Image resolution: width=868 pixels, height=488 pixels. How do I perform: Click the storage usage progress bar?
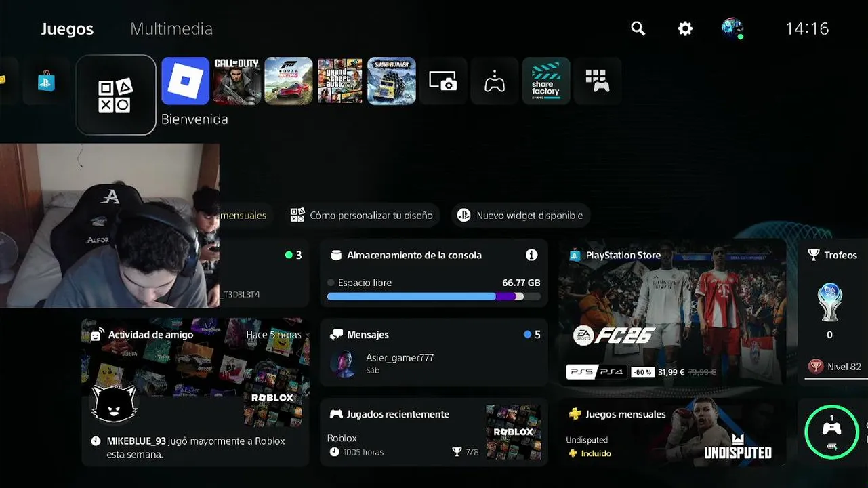tap(434, 296)
